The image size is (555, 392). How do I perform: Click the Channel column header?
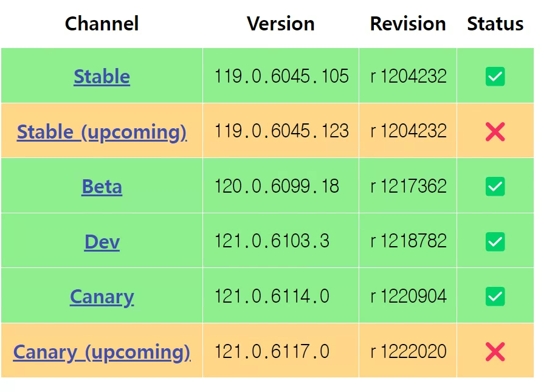102,24
